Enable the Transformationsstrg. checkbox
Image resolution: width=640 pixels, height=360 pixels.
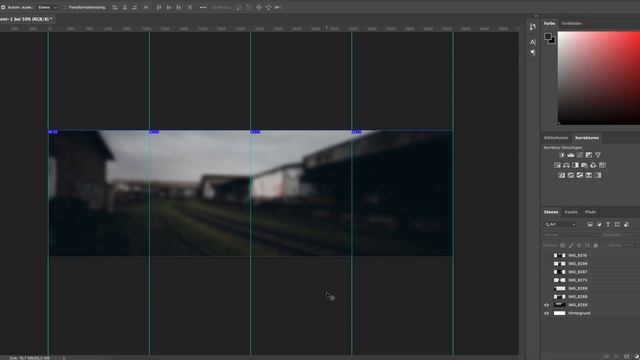coord(64,7)
